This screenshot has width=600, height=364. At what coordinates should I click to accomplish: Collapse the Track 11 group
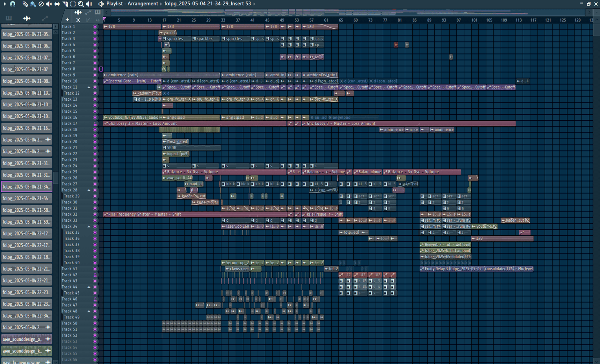(89, 87)
